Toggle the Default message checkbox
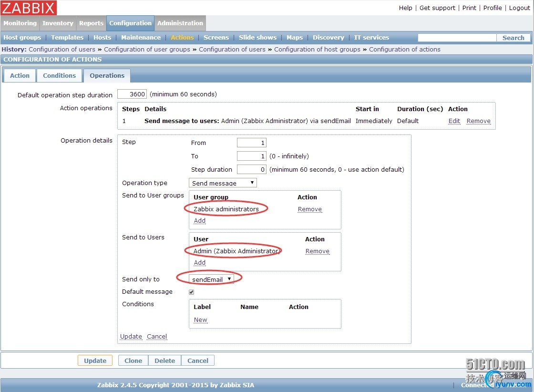This screenshot has width=534, height=392. [191, 292]
